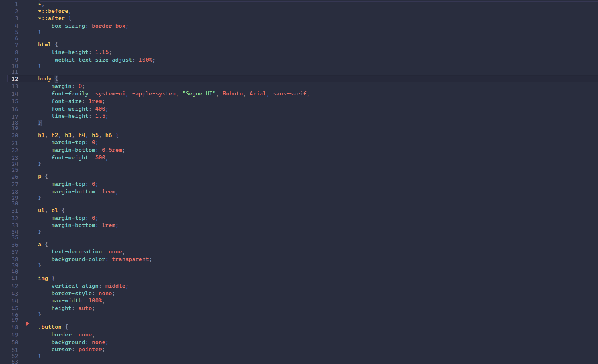Click the sans-serif font value
The width and height of the screenshot is (598, 364).
click(x=290, y=94)
